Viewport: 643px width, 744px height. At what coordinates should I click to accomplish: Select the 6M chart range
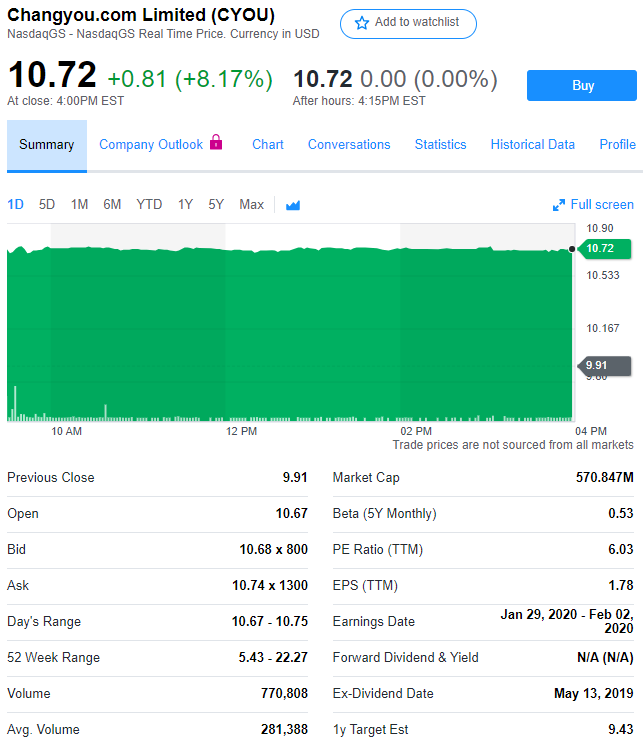click(112, 205)
